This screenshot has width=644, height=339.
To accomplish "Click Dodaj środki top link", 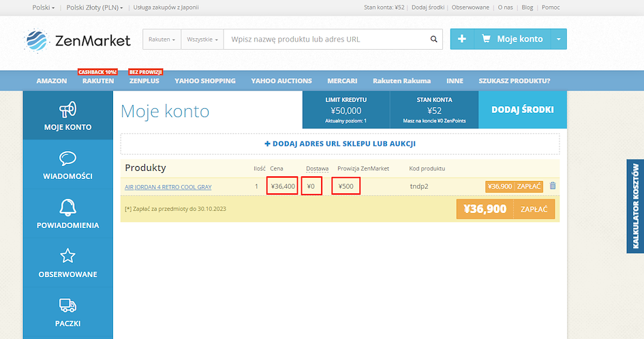I will pos(428,7).
